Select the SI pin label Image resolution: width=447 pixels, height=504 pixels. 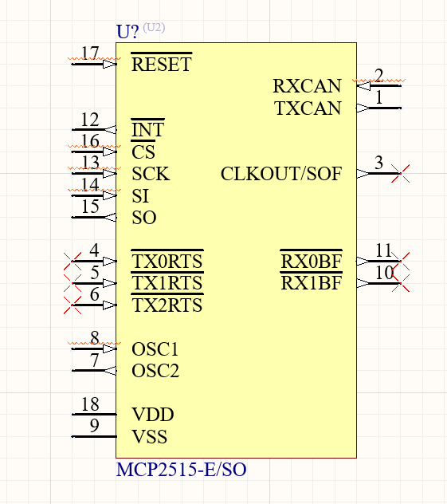pos(140,195)
